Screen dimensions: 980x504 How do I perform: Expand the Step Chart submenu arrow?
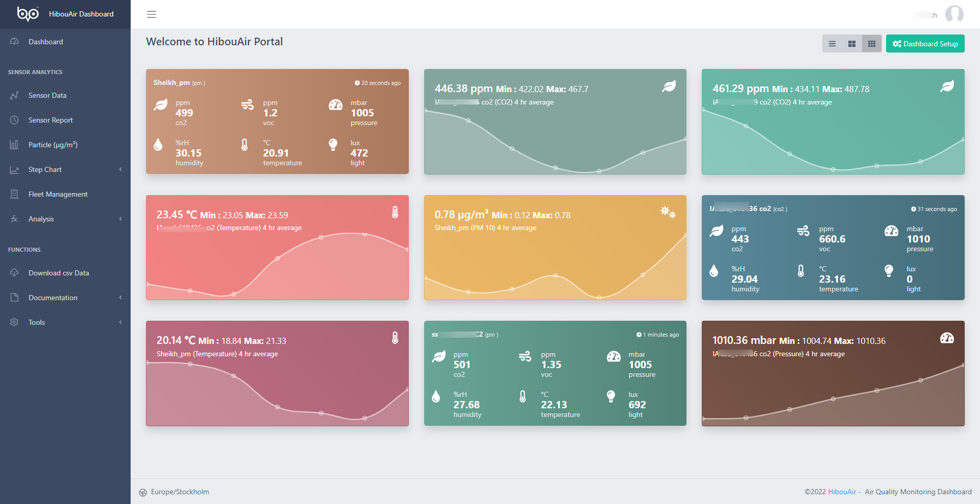(x=121, y=169)
